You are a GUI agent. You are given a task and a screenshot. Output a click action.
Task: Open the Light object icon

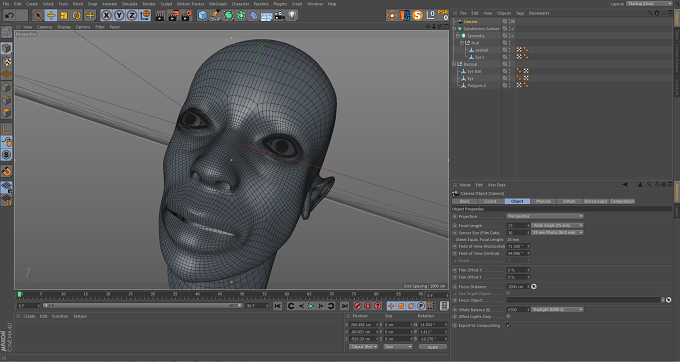tap(292, 16)
